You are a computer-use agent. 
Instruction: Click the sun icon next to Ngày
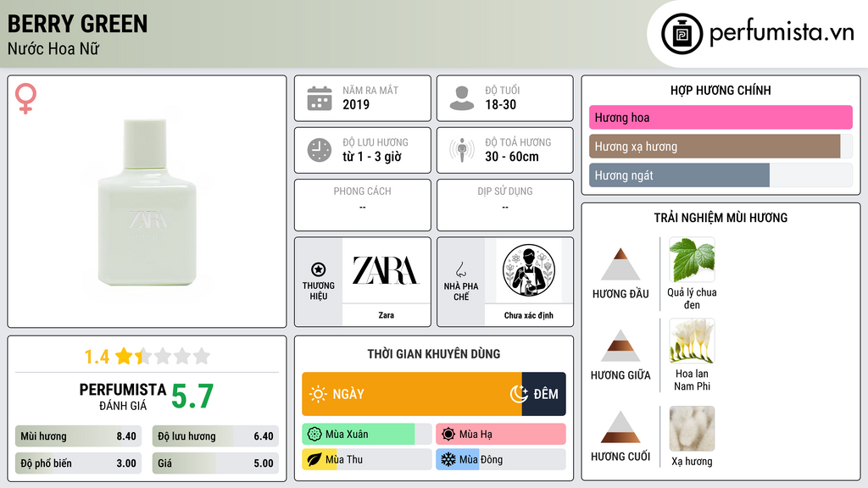[x=318, y=394]
